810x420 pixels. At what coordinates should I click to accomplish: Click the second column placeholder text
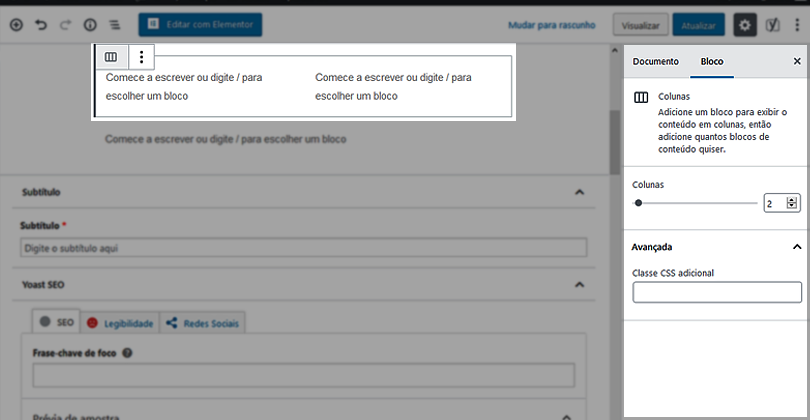[x=393, y=87]
